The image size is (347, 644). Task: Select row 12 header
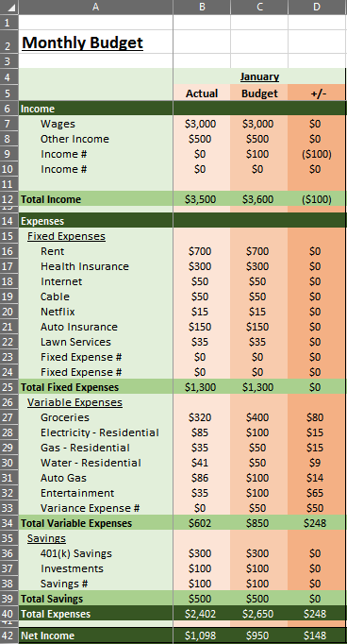(9, 199)
